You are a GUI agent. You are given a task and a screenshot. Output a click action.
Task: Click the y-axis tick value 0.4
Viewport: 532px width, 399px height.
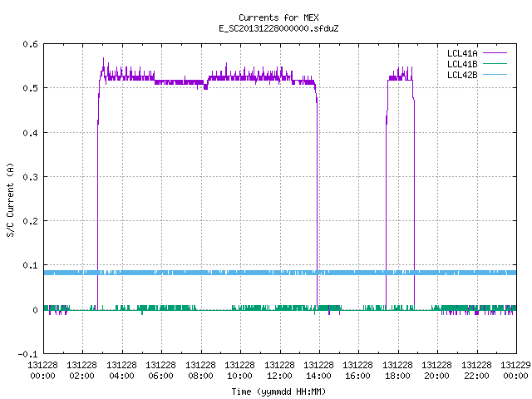(x=30, y=133)
